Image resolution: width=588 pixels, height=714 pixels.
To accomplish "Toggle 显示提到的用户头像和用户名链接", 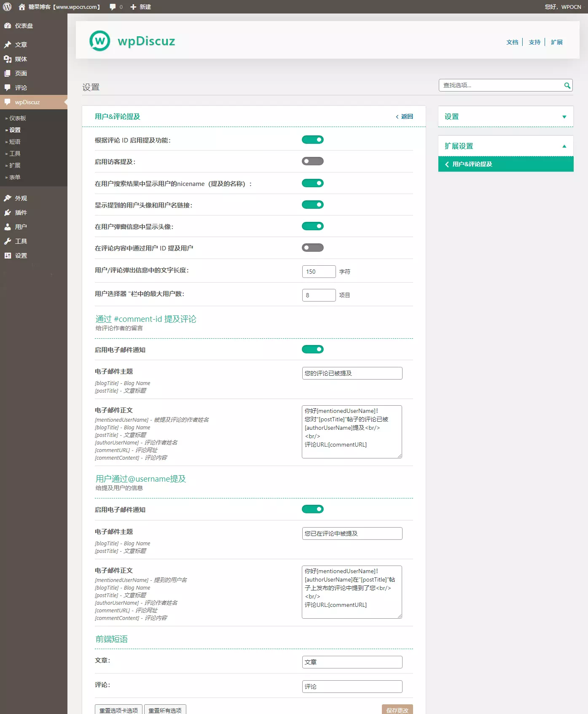I will pos(313,205).
